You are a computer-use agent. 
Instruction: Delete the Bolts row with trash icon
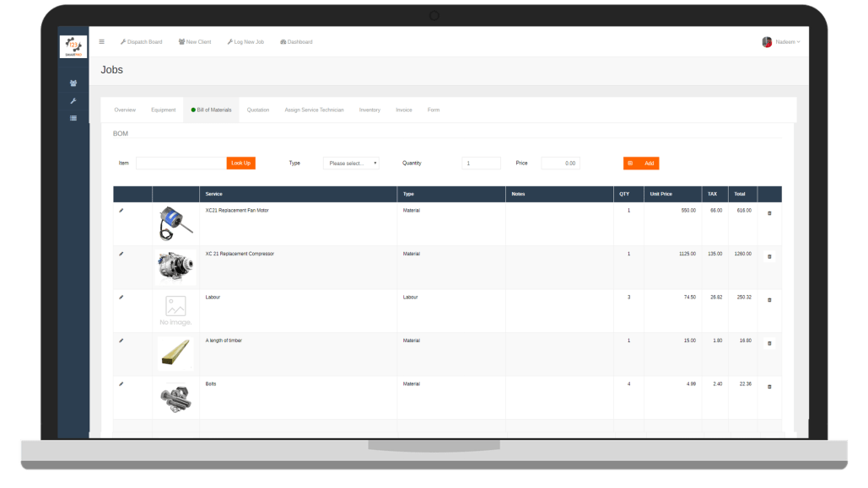click(x=768, y=387)
